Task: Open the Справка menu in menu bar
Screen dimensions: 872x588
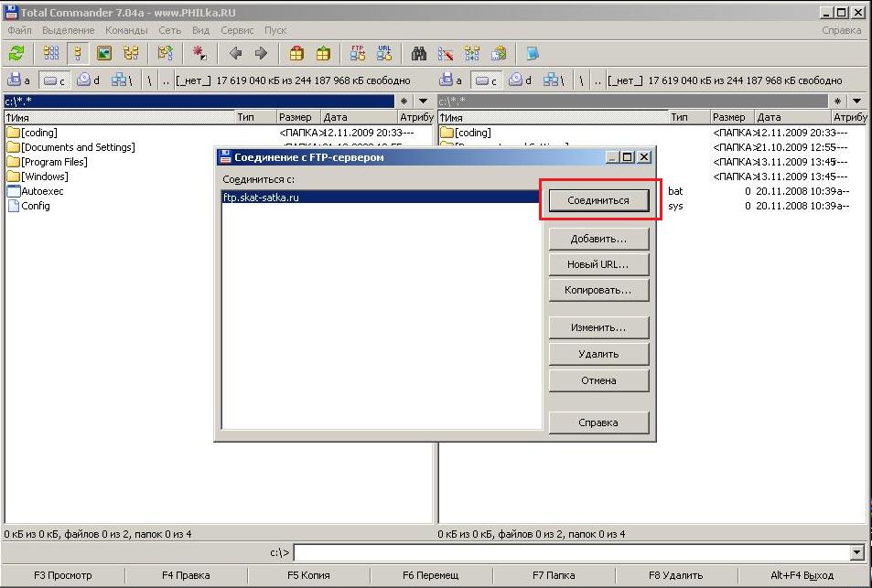Action: tap(841, 30)
